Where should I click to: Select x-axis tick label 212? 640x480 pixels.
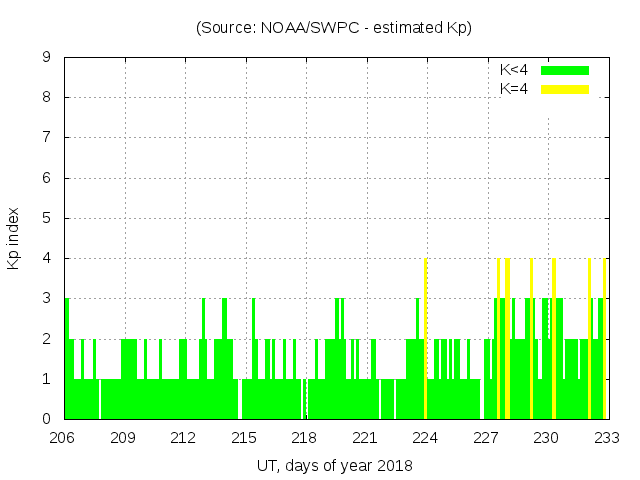tap(184, 438)
